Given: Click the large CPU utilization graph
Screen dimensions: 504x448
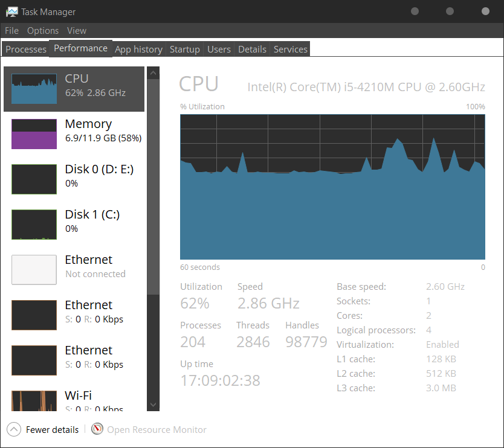Looking at the screenshot, I should 332,187.
